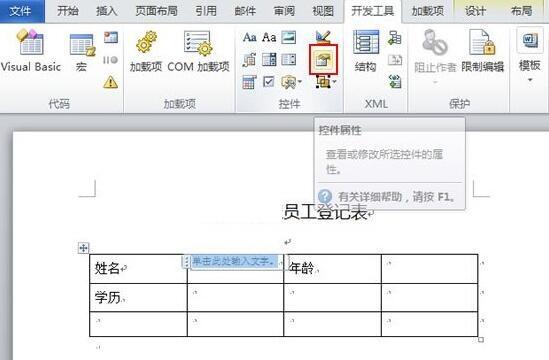Select the 开发工具 developer tab
Viewport: 549px width, 360px height.
tap(373, 11)
